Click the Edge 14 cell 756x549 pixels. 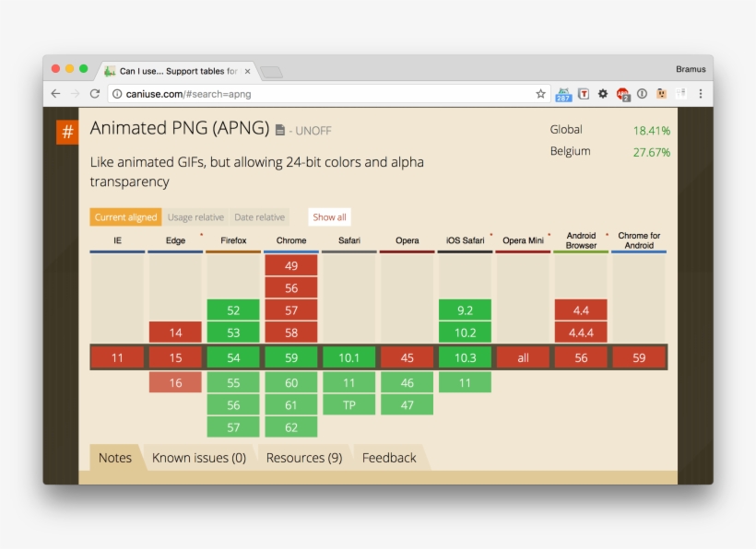175,333
